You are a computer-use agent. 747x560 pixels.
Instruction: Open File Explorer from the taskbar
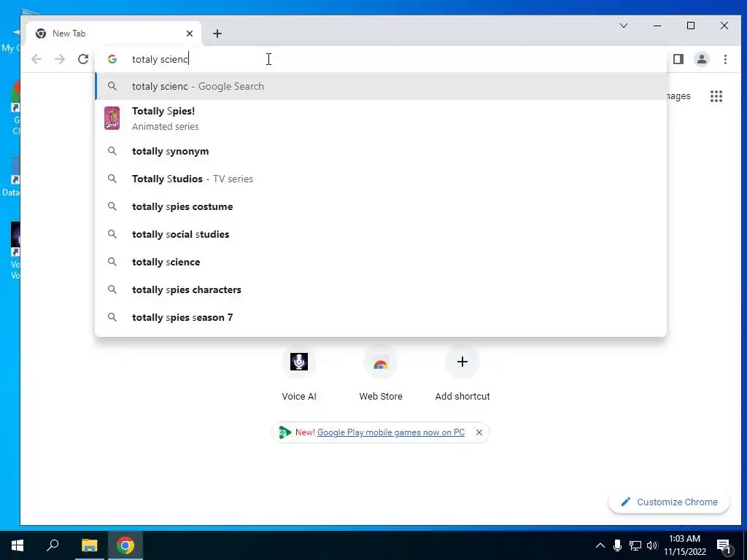pos(89,545)
